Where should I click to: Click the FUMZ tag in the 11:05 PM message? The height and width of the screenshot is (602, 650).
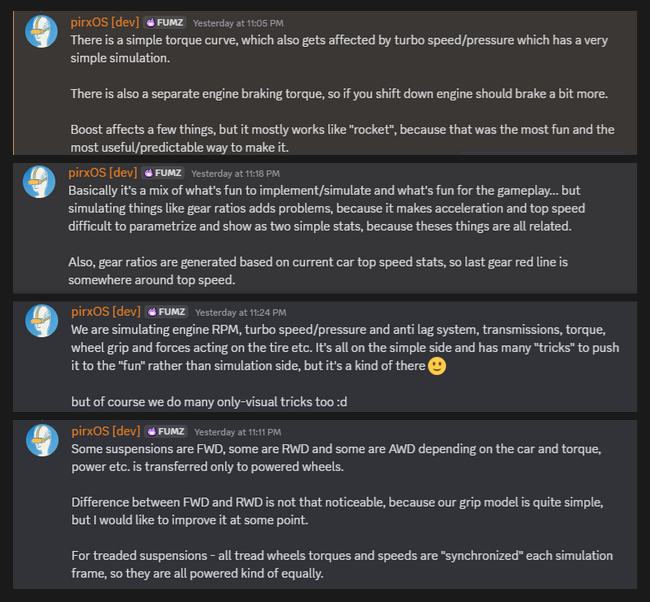pos(165,22)
